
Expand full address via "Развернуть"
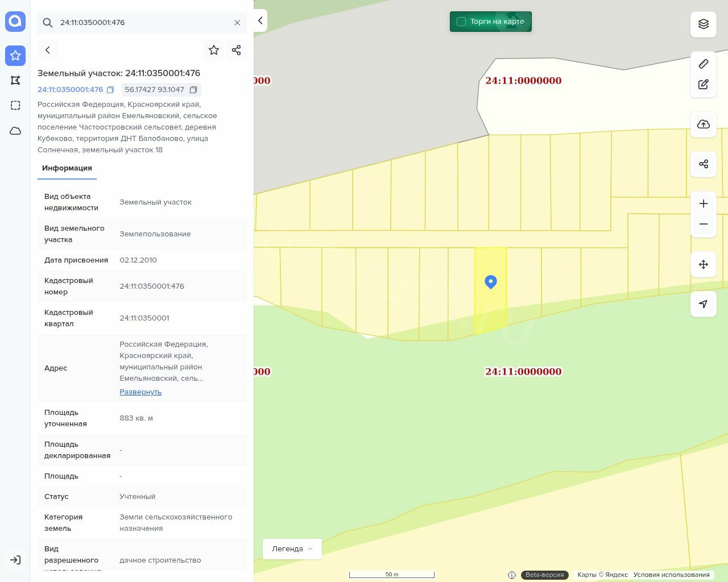(140, 392)
